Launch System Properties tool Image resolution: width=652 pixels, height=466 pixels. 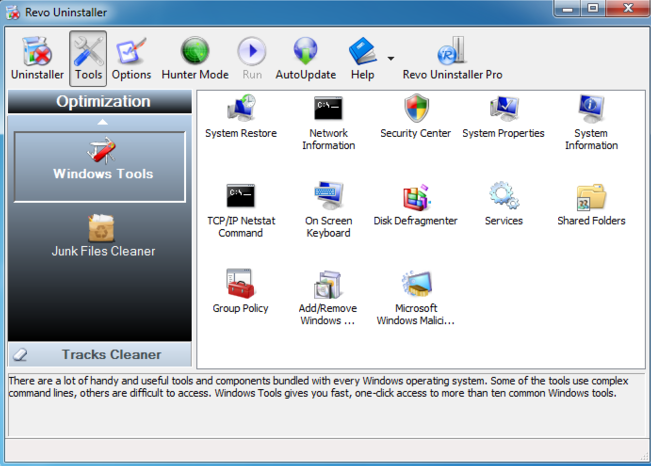point(504,117)
